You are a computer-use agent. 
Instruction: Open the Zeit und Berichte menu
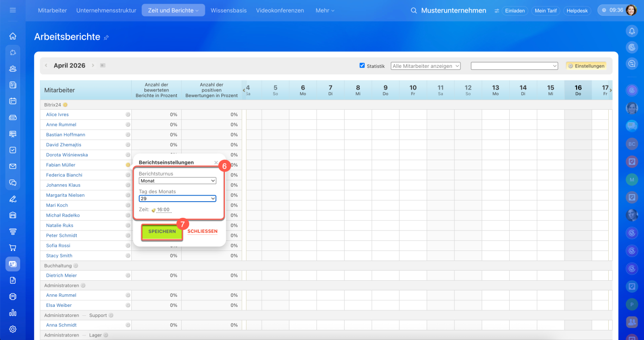click(173, 11)
